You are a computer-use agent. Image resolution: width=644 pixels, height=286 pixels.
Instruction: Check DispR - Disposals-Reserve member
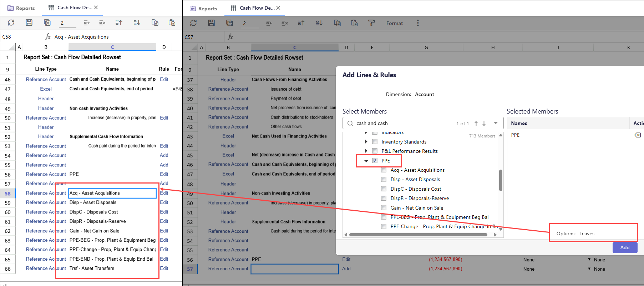(384, 198)
